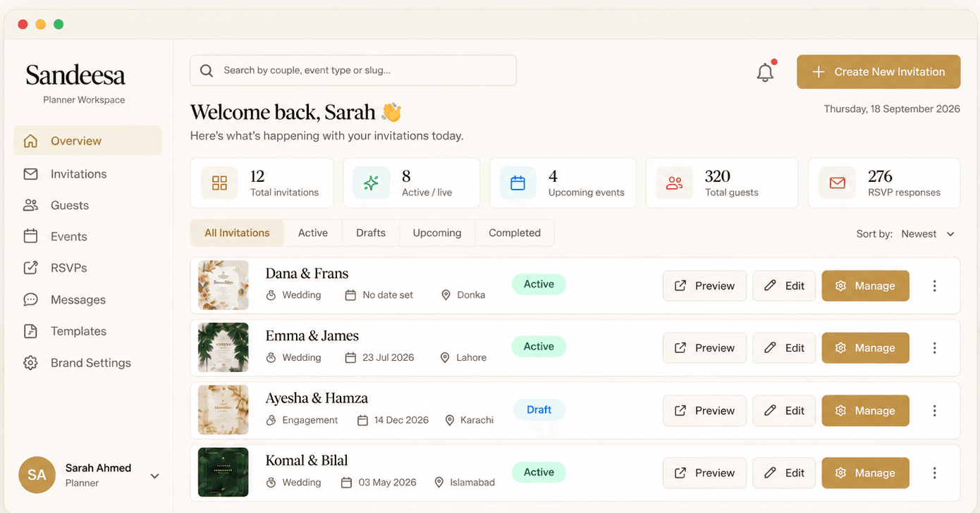Click the Templates document icon in sidebar

pyautogui.click(x=30, y=331)
